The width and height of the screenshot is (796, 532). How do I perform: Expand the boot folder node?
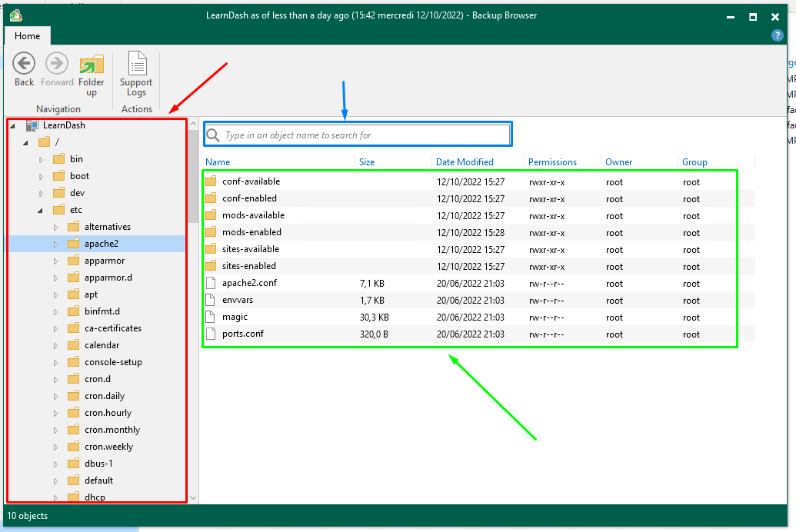(x=41, y=177)
